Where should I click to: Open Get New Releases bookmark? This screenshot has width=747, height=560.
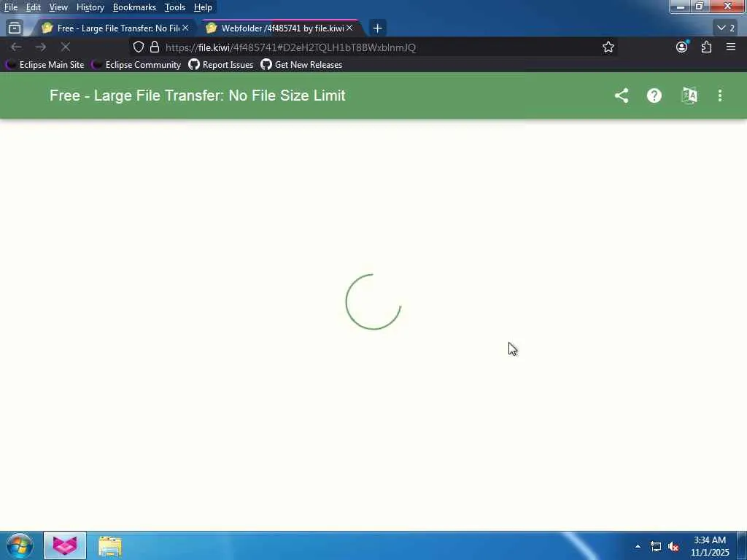[x=301, y=65]
